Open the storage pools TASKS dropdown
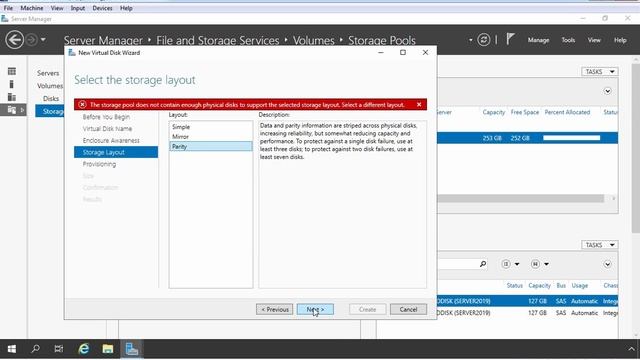640x360 pixels. tap(600, 71)
